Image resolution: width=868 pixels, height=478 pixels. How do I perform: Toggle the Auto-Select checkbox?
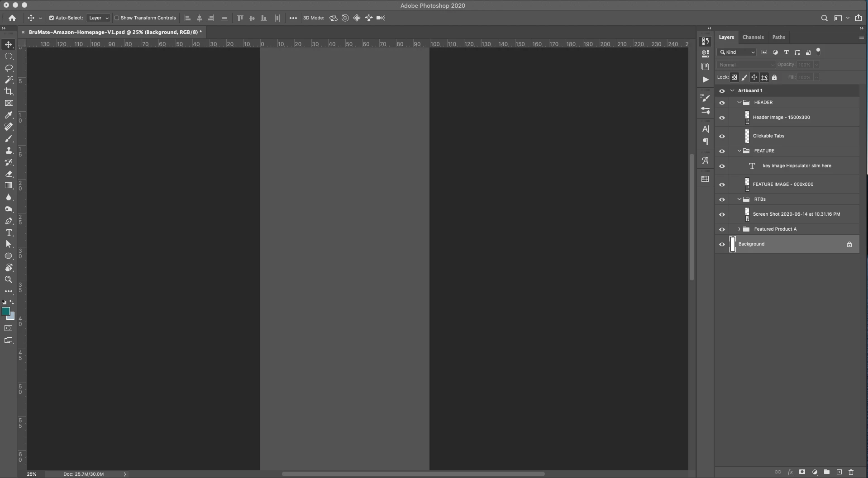tap(51, 18)
